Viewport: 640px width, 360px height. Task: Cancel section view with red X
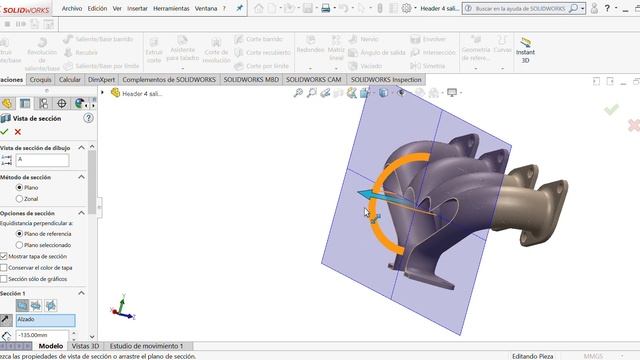[x=18, y=132]
